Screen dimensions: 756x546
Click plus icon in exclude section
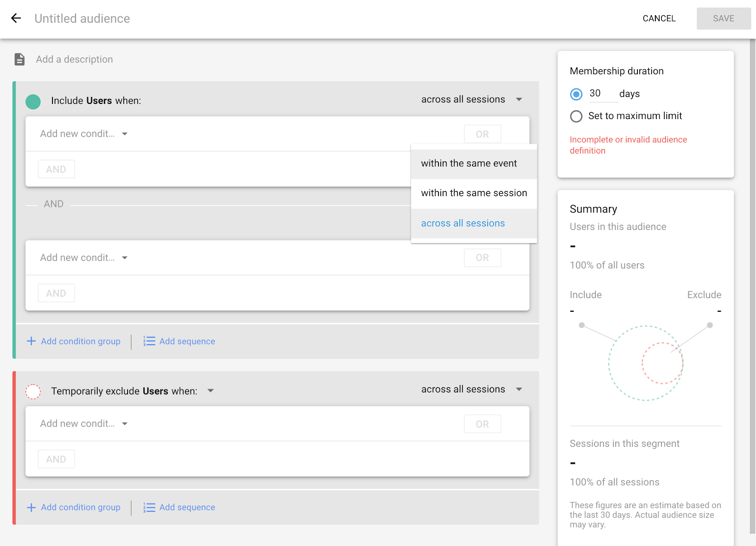coord(31,507)
